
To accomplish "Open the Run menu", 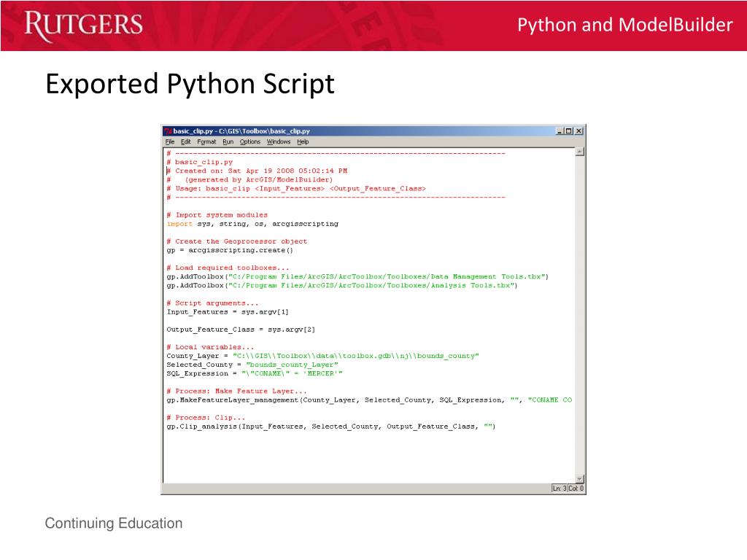I will point(228,141).
